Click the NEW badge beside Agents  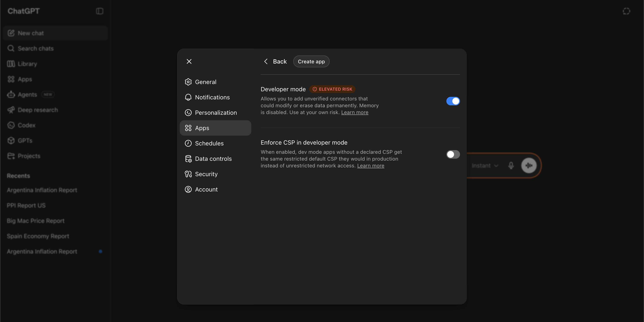click(48, 94)
